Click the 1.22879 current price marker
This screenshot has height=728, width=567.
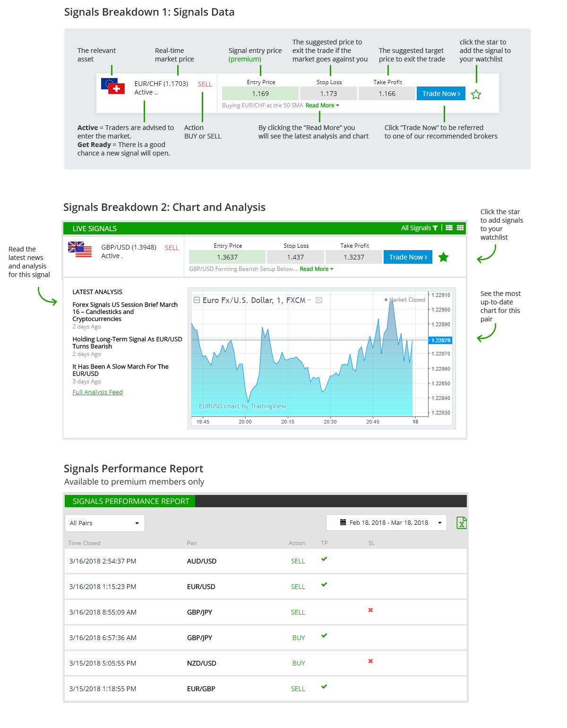pos(440,340)
